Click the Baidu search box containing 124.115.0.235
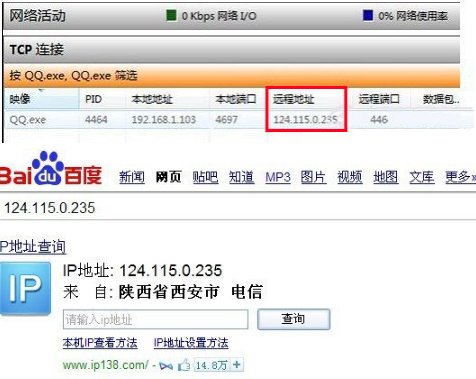The image size is (476, 379). [238, 207]
